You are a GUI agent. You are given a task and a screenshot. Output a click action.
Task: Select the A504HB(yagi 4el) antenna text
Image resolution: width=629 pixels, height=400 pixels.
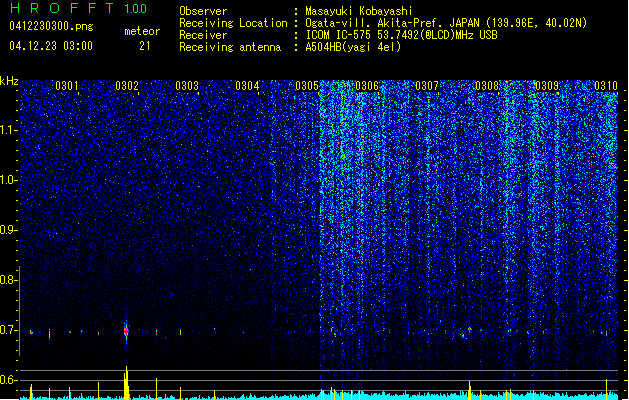[353, 47]
